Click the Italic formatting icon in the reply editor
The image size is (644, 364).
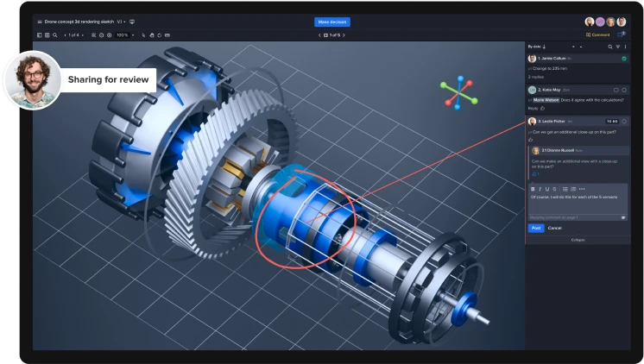pyautogui.click(x=540, y=188)
